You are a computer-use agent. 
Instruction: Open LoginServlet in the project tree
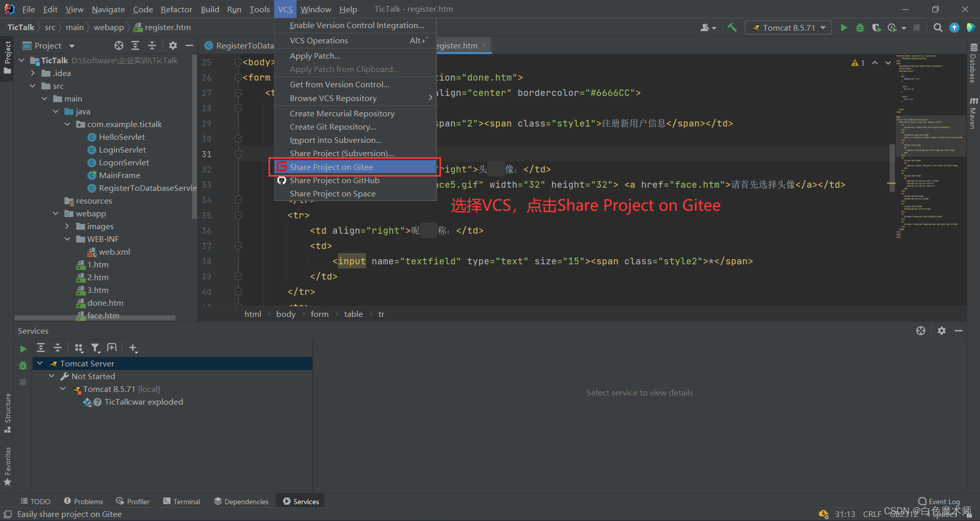coord(122,150)
